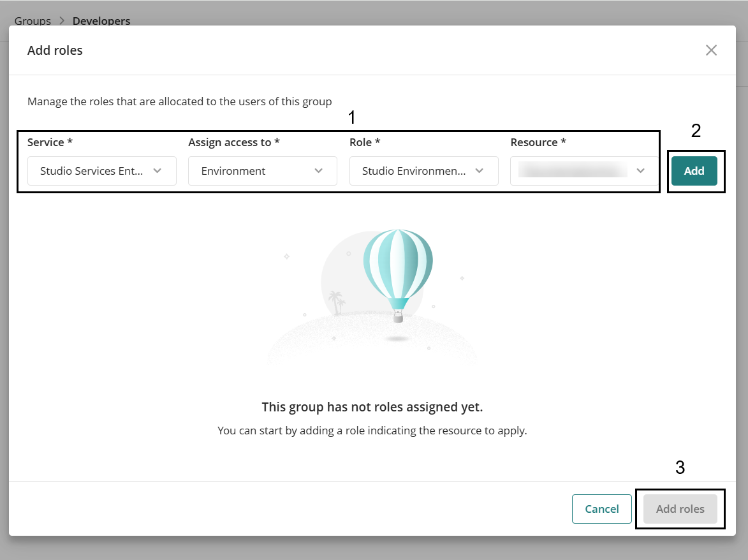Click the 'This group has not roles' heading
The image size is (748, 560).
(372, 407)
